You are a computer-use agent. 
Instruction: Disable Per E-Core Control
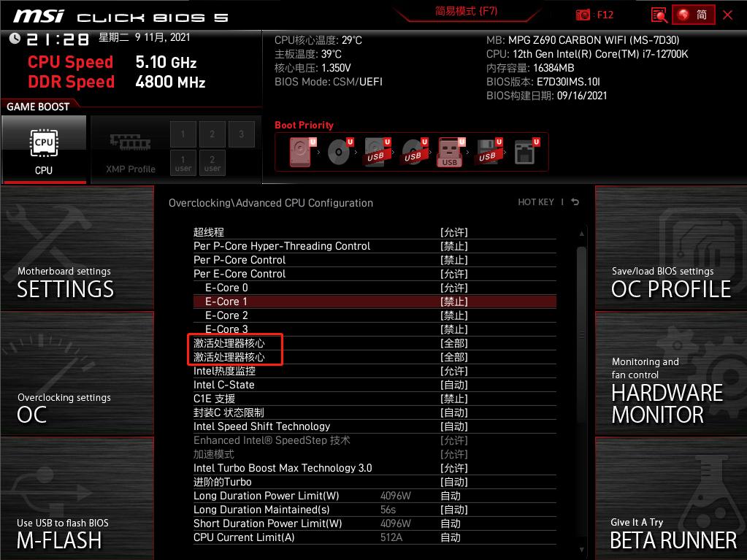coord(454,274)
